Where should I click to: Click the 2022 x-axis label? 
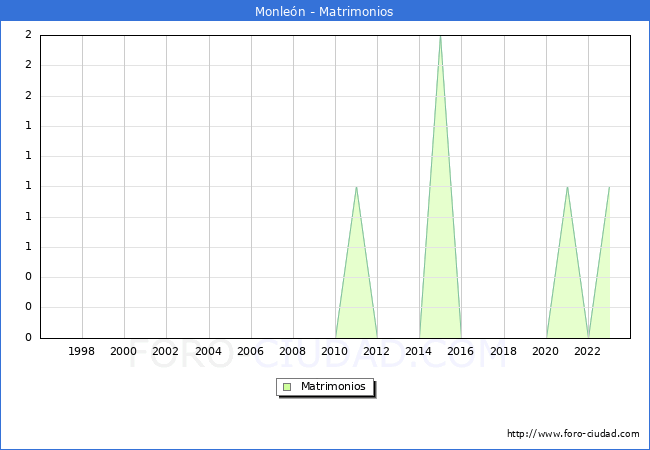pyautogui.click(x=587, y=351)
